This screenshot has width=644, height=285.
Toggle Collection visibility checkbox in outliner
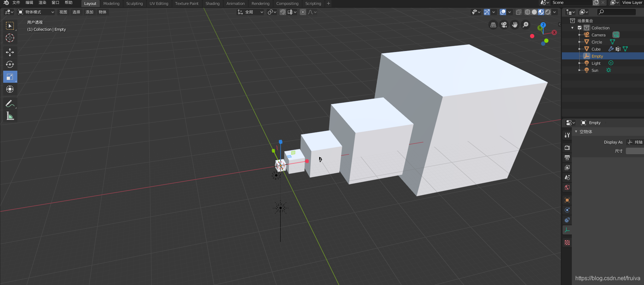click(x=580, y=28)
